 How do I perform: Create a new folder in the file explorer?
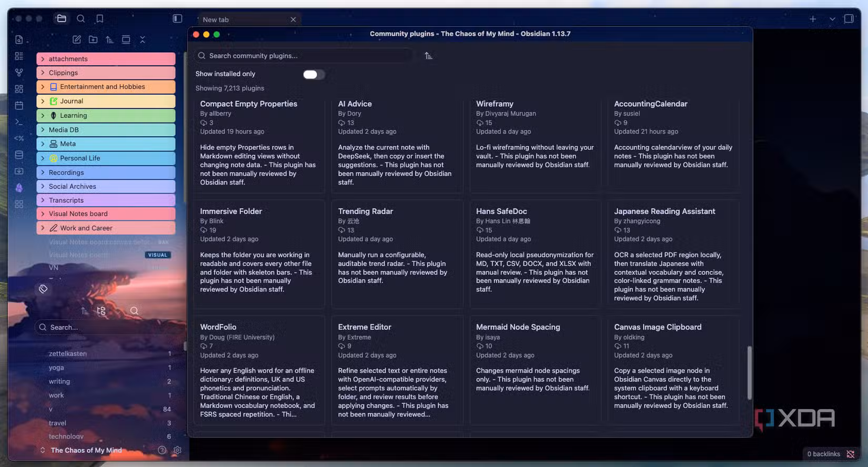[93, 39]
